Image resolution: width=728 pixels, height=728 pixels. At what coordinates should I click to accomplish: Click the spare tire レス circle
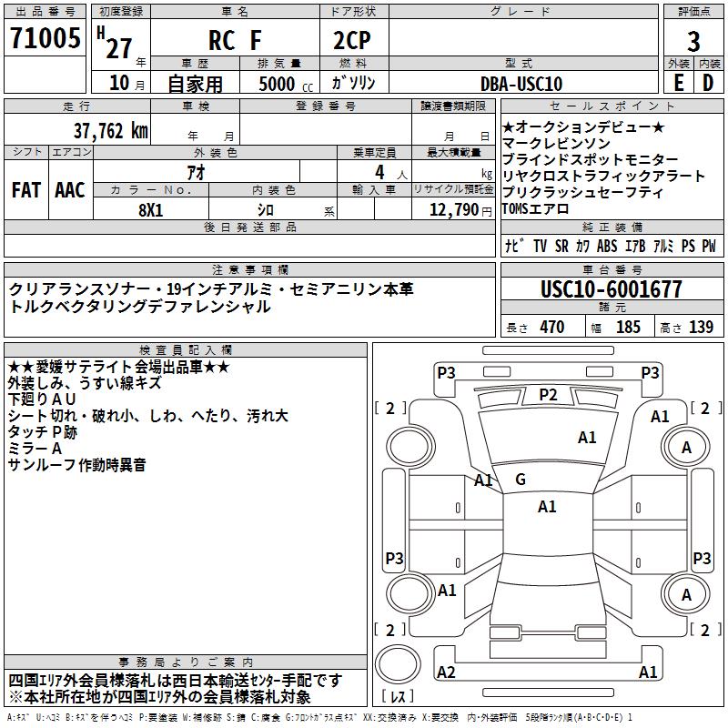pos(398,664)
